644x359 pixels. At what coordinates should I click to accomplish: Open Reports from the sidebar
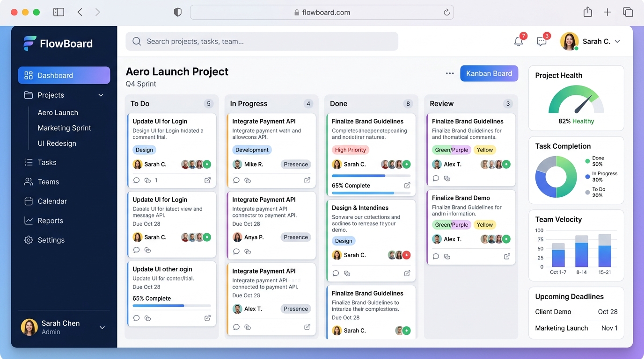[51, 220]
